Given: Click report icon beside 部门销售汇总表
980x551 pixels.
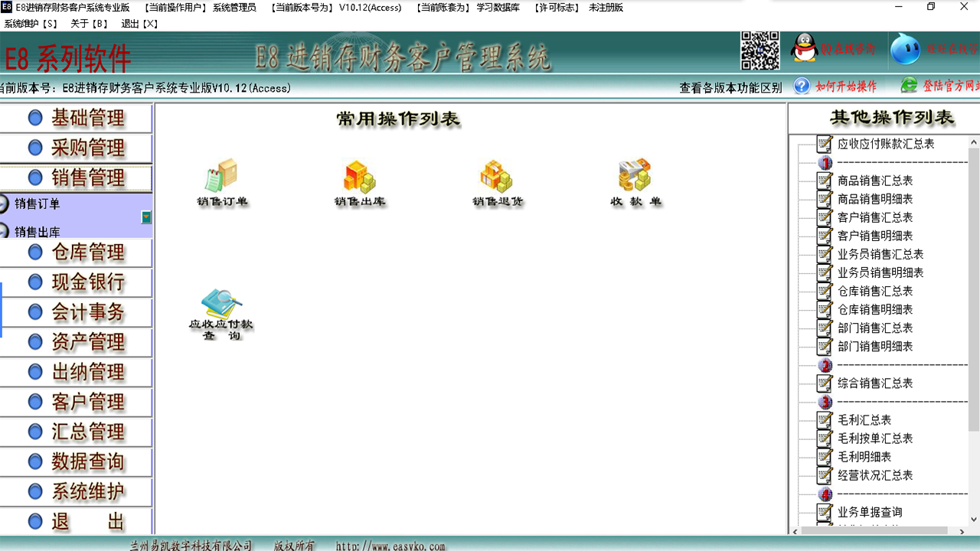Looking at the screenshot, I should (825, 328).
